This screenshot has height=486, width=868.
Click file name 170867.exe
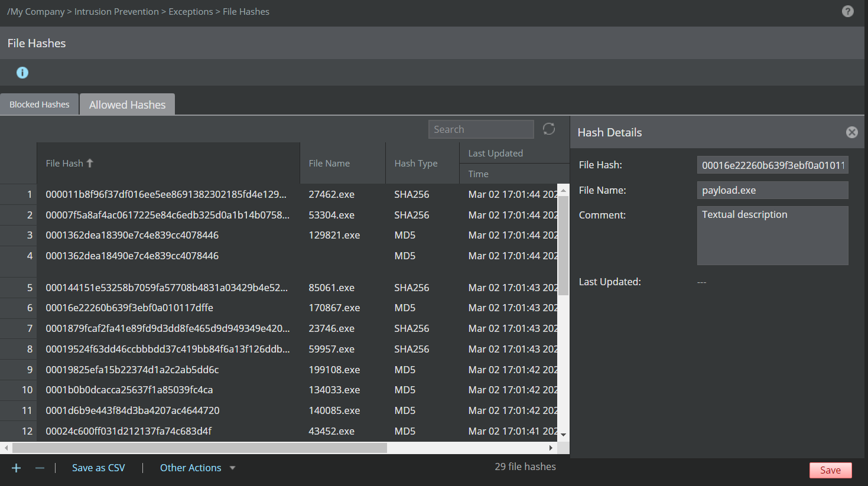[334, 308]
